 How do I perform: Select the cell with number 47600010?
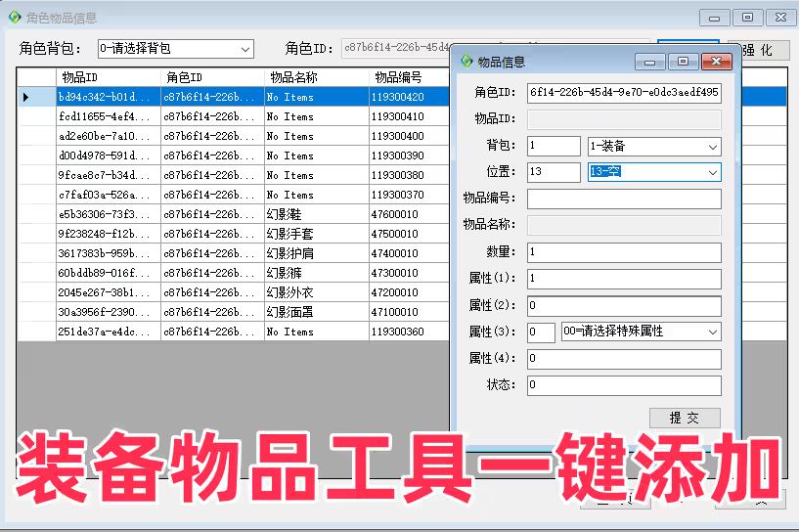[x=409, y=214]
